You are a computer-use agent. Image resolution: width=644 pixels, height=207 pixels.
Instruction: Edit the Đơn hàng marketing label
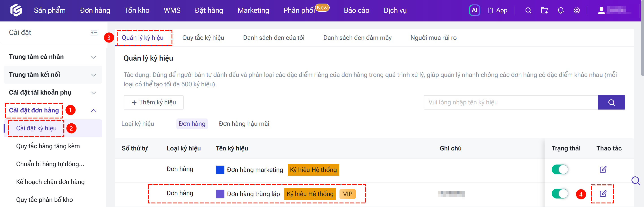click(603, 169)
